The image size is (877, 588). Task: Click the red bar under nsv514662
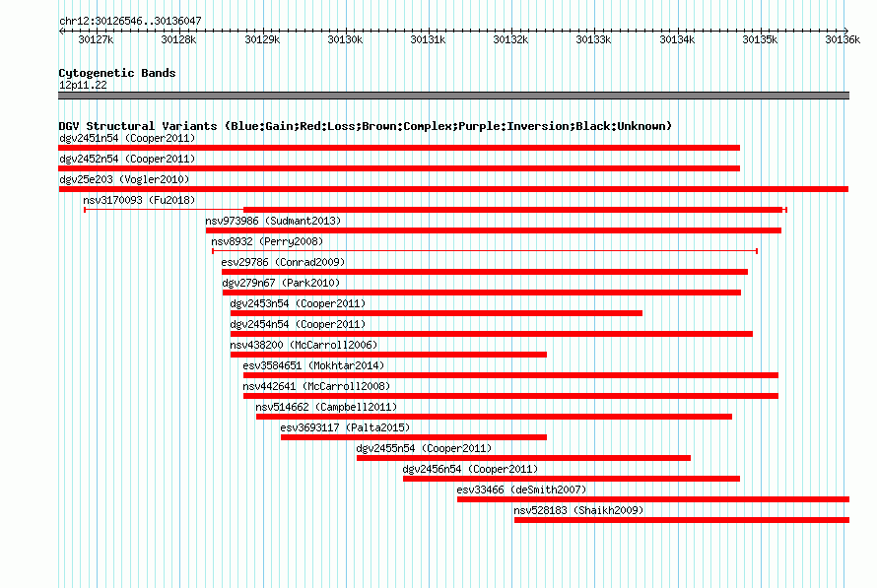point(494,417)
